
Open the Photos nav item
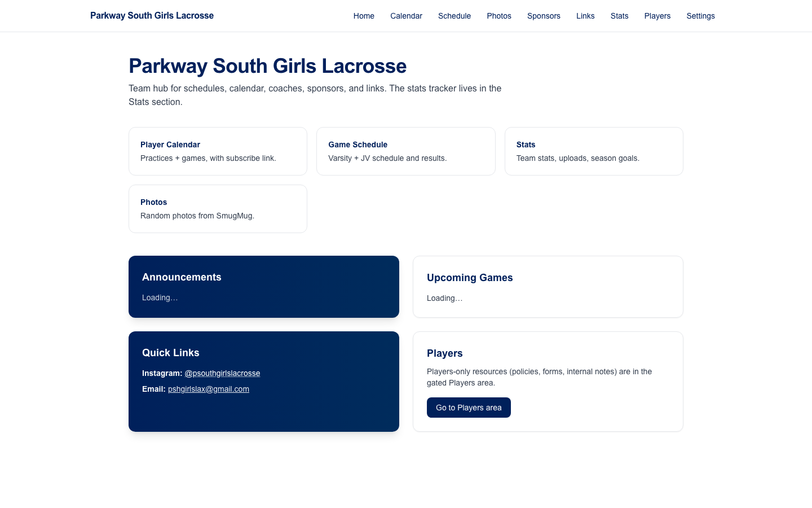tap(499, 16)
